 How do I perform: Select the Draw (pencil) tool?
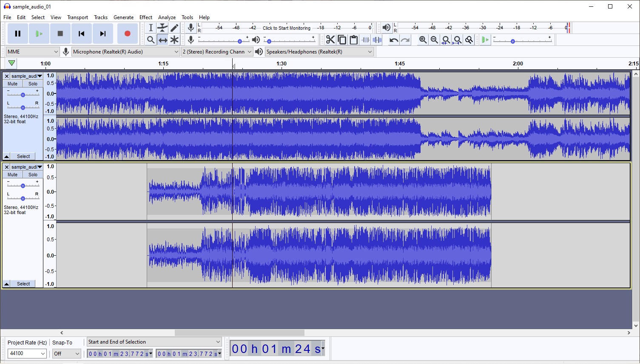[x=174, y=28]
